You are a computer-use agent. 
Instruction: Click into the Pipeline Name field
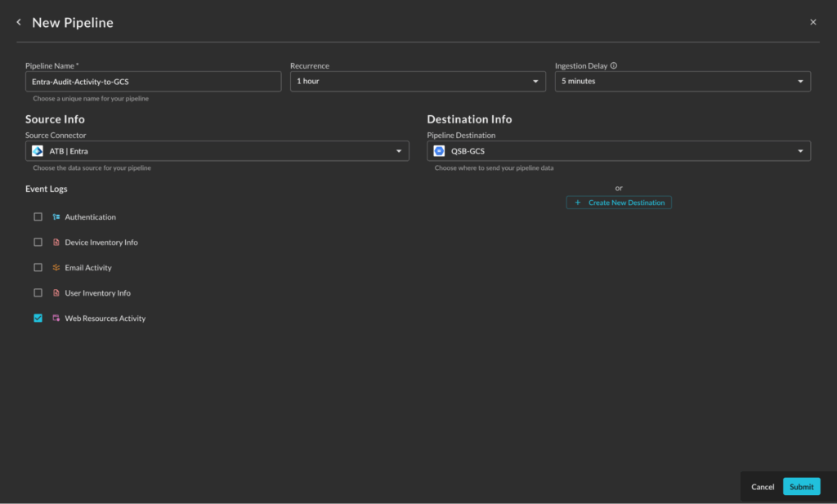[x=153, y=82]
